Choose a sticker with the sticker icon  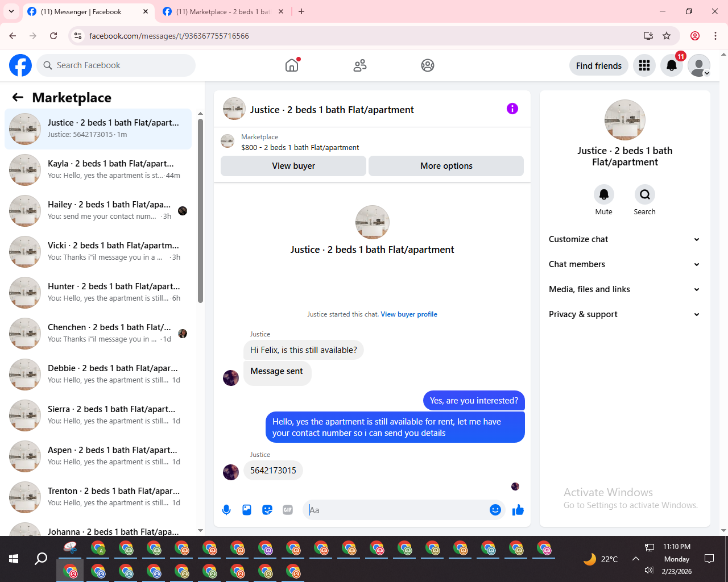point(267,510)
